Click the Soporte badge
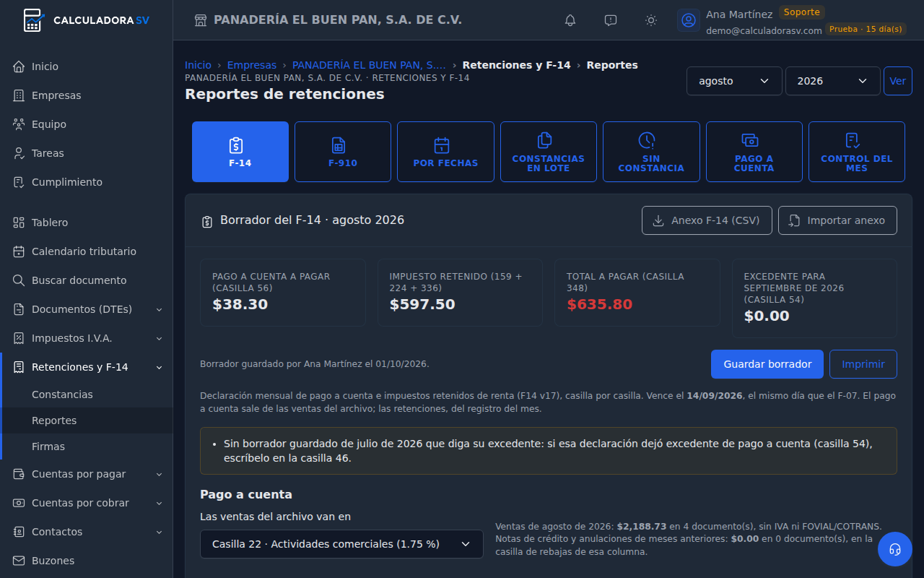The width and height of the screenshot is (924, 578). (x=801, y=12)
